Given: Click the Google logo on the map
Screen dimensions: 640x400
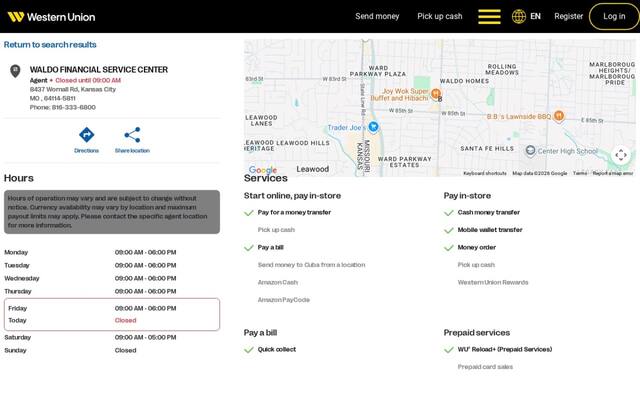Looking at the screenshot, I should click(x=262, y=170).
